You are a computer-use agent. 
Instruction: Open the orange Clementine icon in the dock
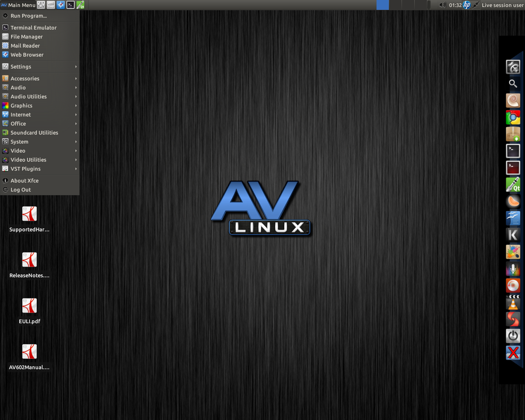tap(513, 201)
